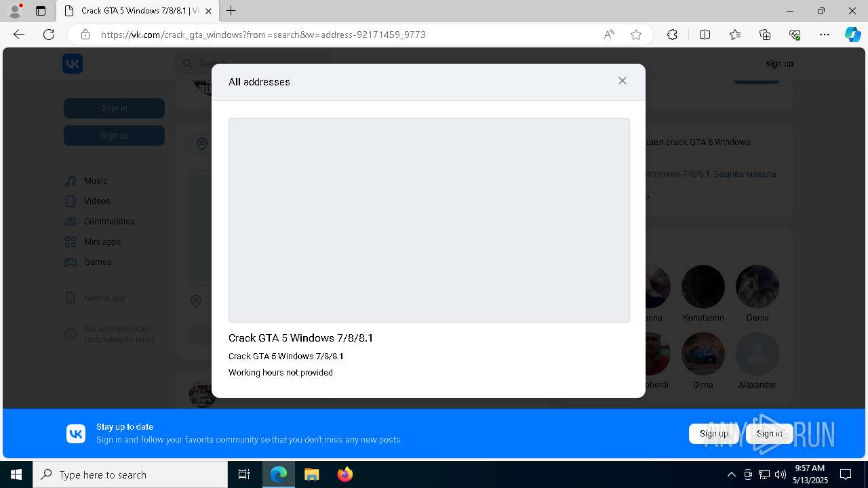Click the Sign up button in the sidebar
Viewport: 868px width, 488px height.
114,136
